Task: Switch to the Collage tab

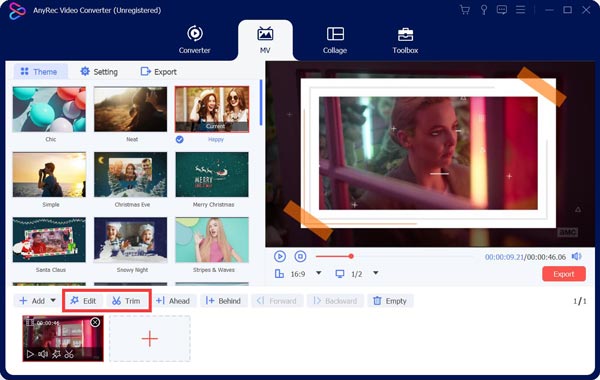Action: [x=335, y=39]
